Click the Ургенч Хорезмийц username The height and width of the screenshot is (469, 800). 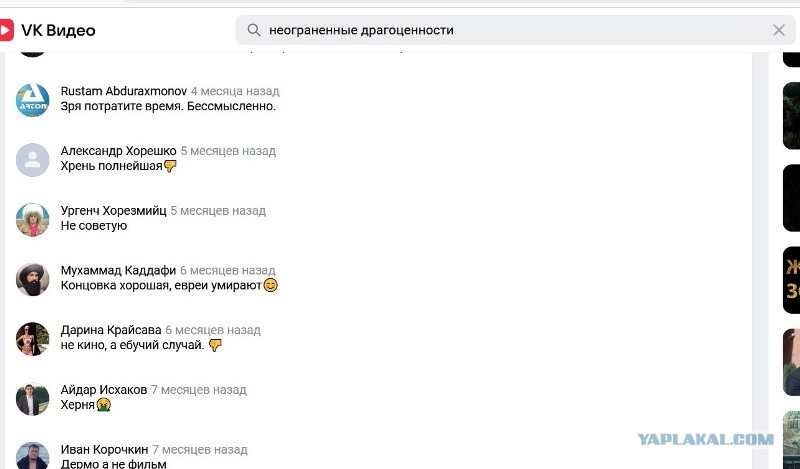click(x=113, y=211)
